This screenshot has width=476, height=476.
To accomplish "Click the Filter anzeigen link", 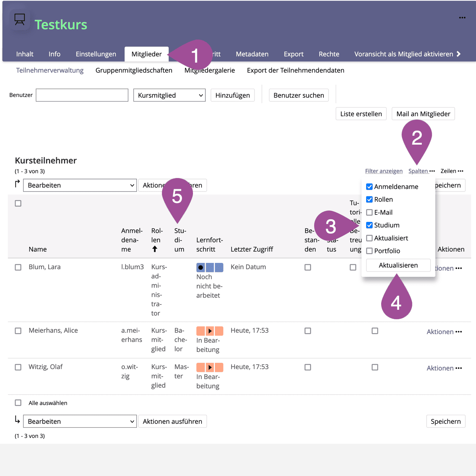I will pyautogui.click(x=383, y=171).
